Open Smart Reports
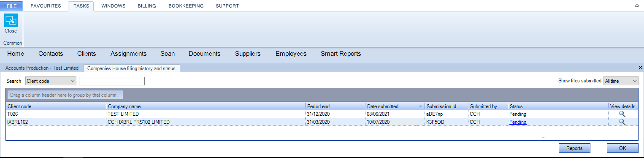 click(x=341, y=54)
